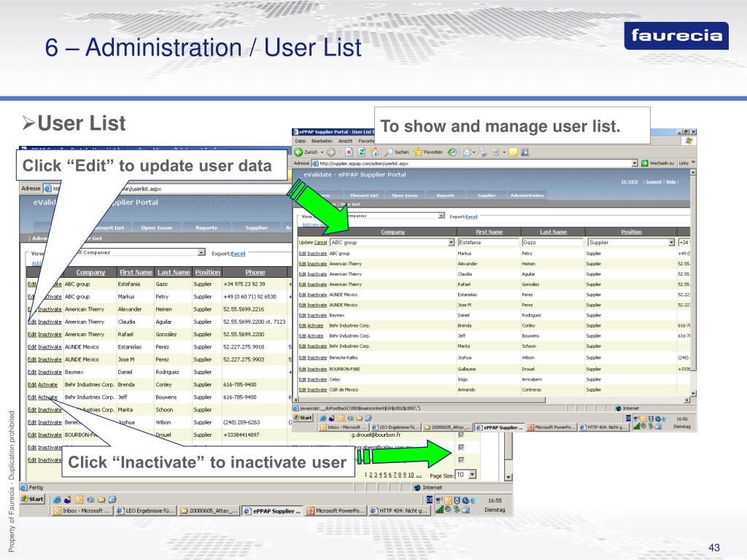Click Inactivate for Daniel Rodriguez in back window
The height and width of the screenshot is (560, 747).
click(x=50, y=372)
